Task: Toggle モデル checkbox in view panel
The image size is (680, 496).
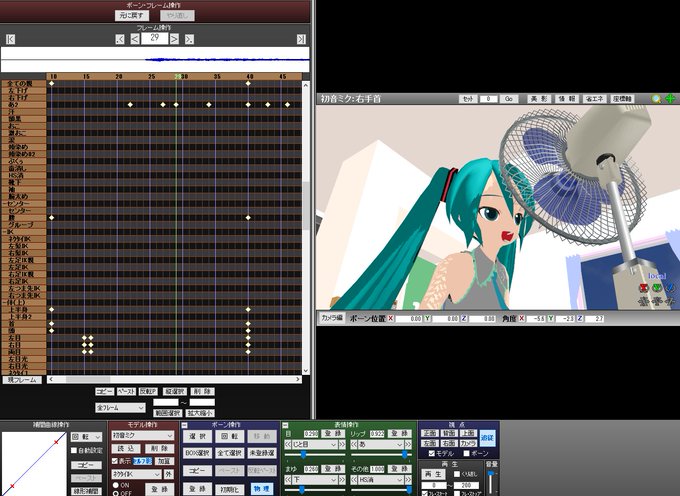Action: click(432, 454)
